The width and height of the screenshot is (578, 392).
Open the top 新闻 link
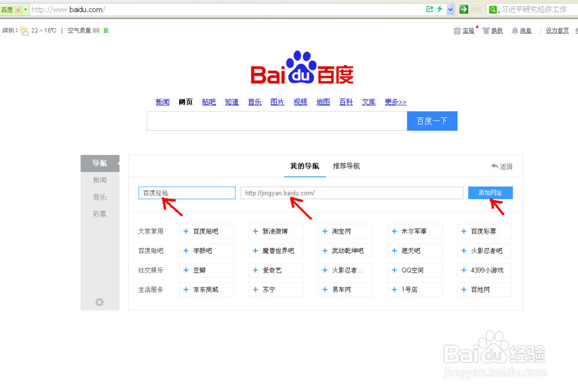click(162, 102)
